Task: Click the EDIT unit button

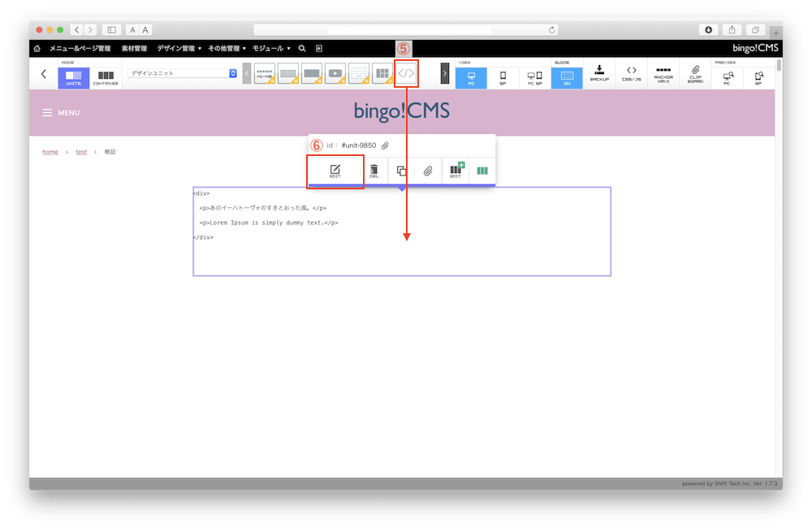Action: pos(335,171)
